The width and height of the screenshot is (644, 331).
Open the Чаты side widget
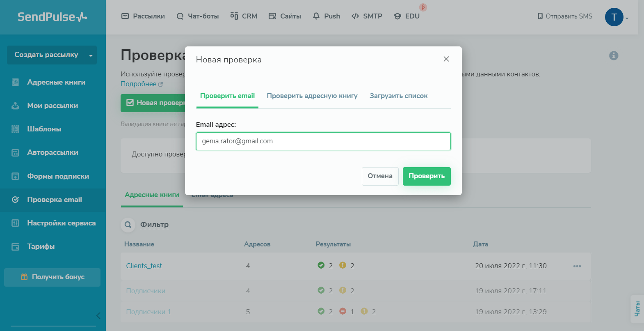coord(637,308)
